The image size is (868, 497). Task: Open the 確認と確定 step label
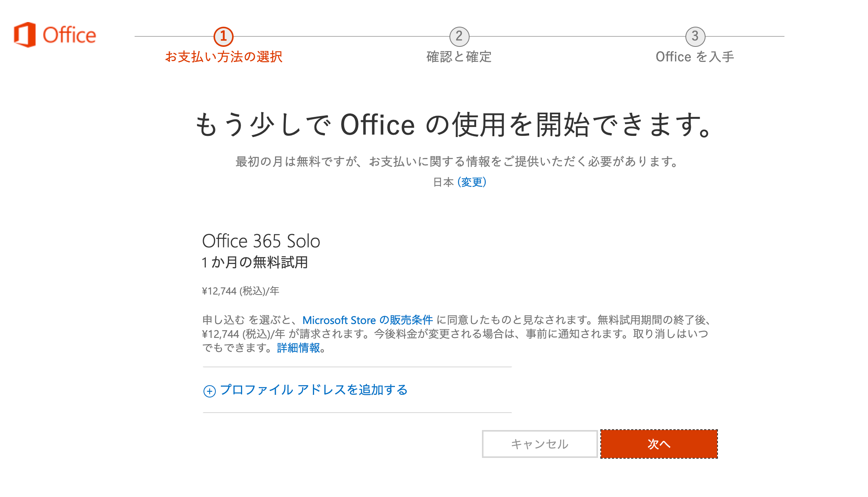pos(459,57)
